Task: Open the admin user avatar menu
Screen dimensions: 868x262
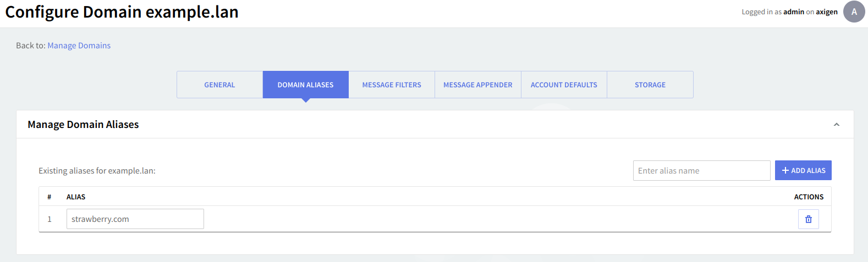Action: tap(854, 12)
